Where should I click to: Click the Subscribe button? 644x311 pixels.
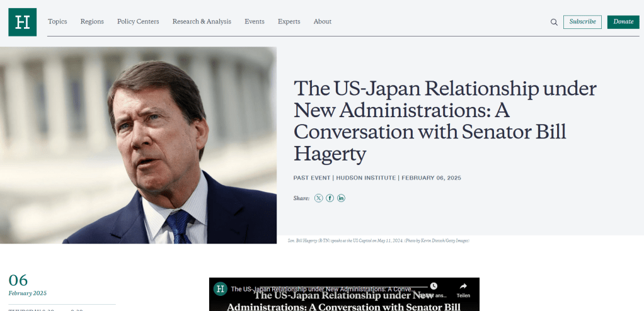[582, 22]
